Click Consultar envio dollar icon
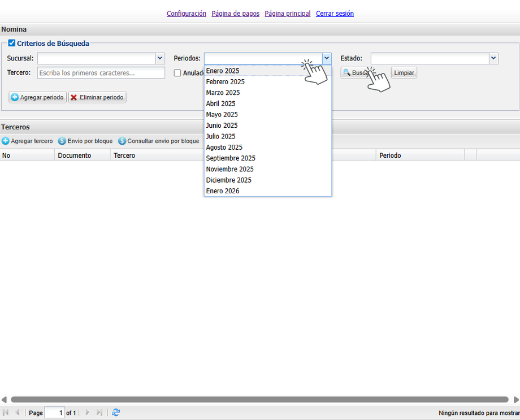The width and height of the screenshot is (520, 420). [x=122, y=141]
